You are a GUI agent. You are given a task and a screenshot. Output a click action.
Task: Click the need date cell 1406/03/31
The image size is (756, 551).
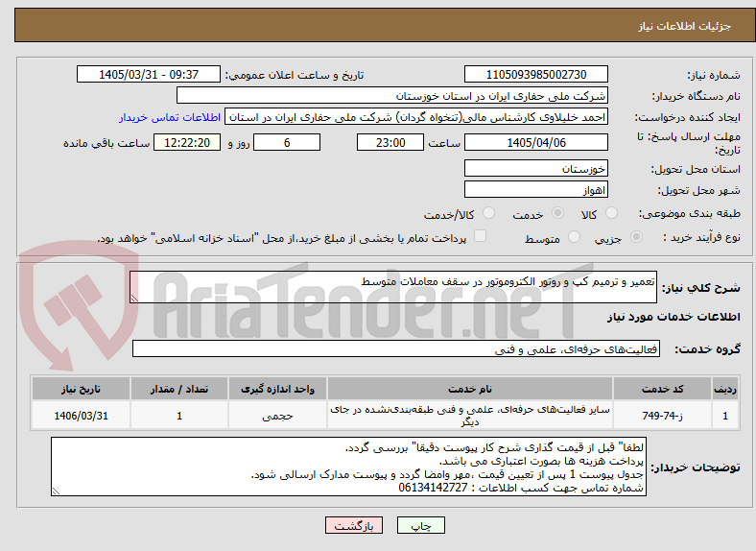[x=81, y=416]
